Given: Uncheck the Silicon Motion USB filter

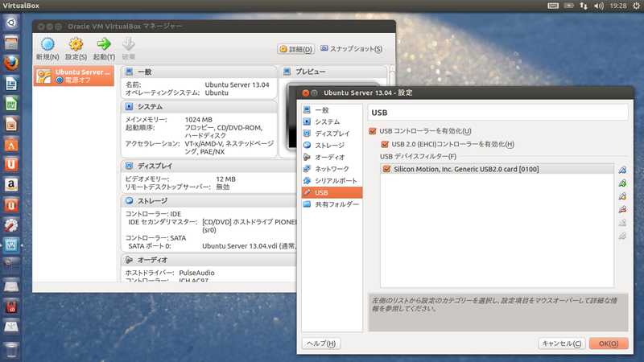Looking at the screenshot, I should [386, 169].
